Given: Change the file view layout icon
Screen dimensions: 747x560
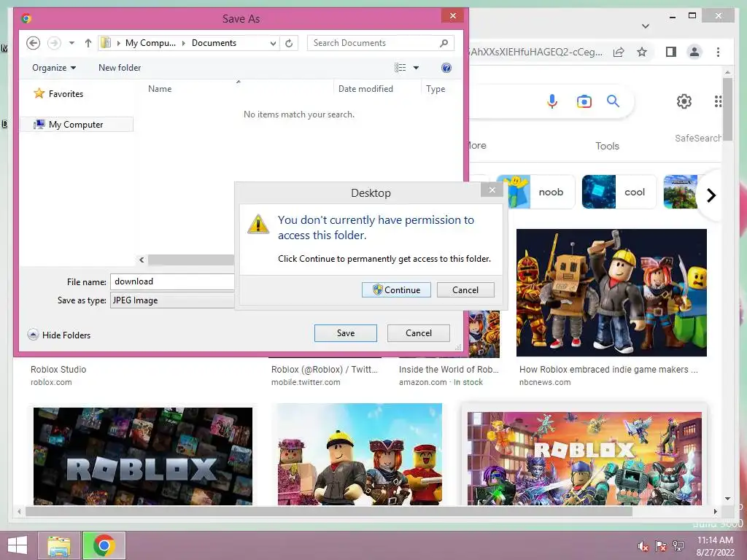Looking at the screenshot, I should click(x=400, y=68).
